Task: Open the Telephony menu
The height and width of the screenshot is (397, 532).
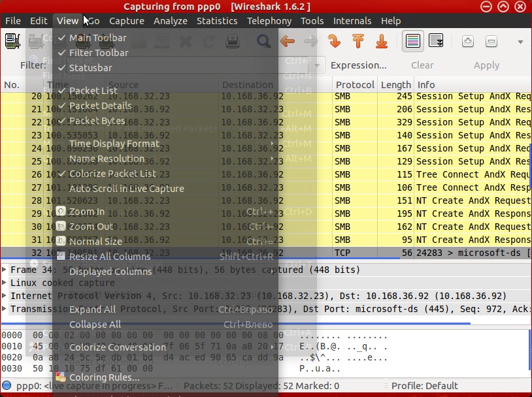Action: (x=269, y=21)
